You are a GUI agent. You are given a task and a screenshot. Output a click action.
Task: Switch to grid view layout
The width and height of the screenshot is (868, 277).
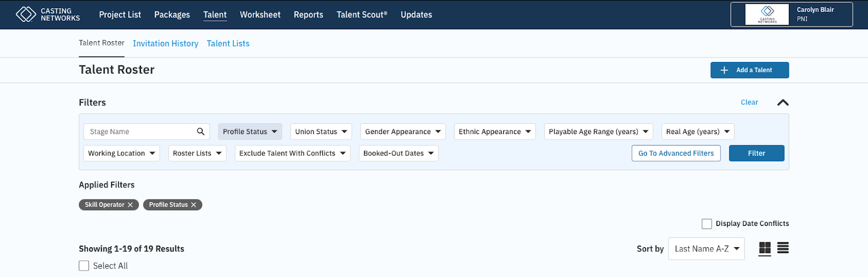(x=764, y=248)
